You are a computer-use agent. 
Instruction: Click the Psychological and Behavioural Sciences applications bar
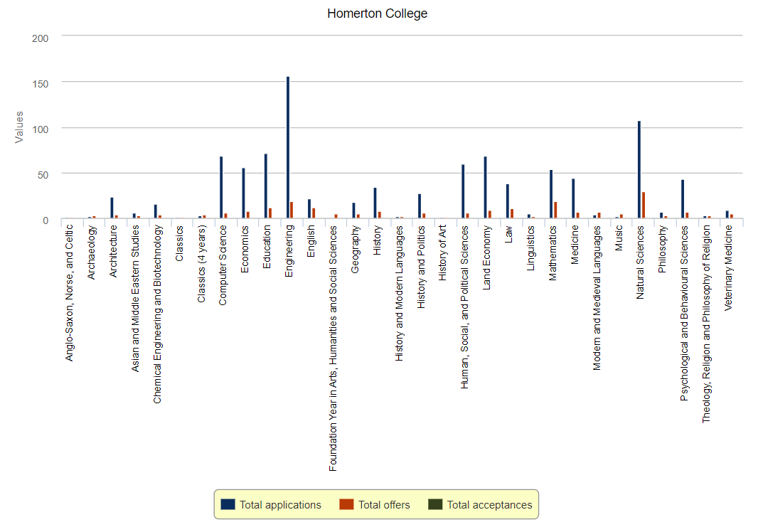pos(683,198)
